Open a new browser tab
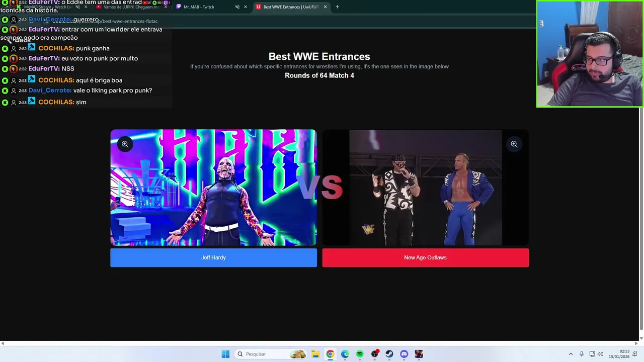This screenshot has width=644, height=362. pyautogui.click(x=337, y=7)
